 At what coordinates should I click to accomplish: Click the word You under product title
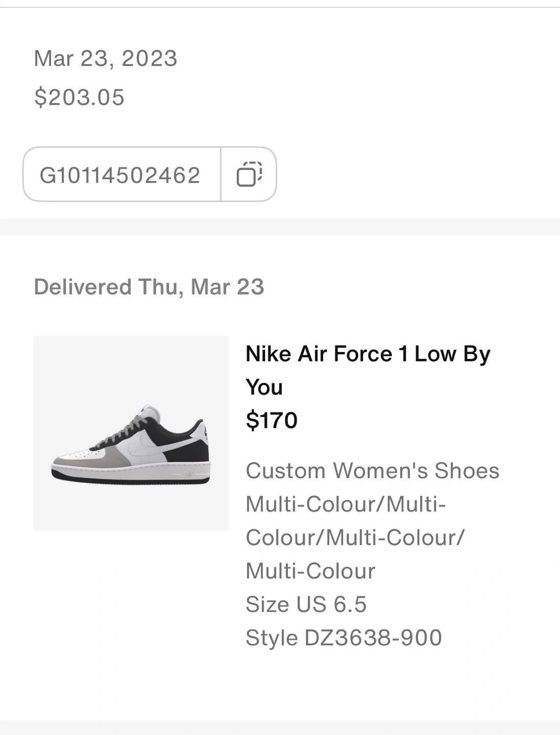(264, 387)
